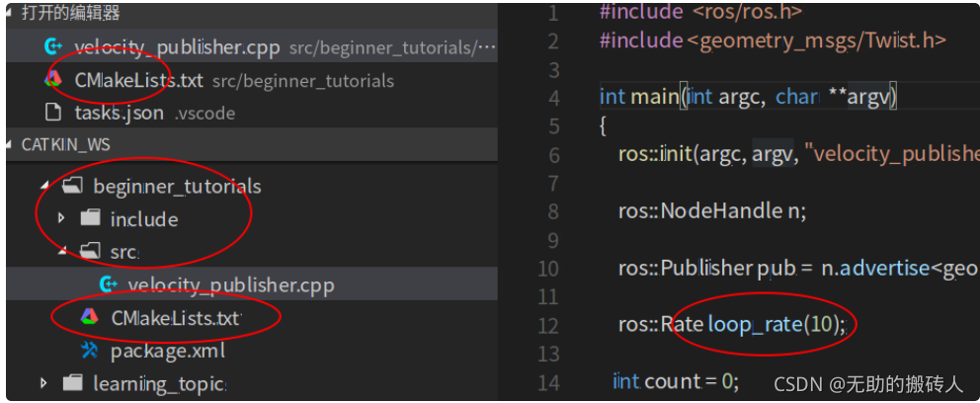Select the beginner_tutorials folder name
Viewport: 980px width, 403px height.
[177, 187]
